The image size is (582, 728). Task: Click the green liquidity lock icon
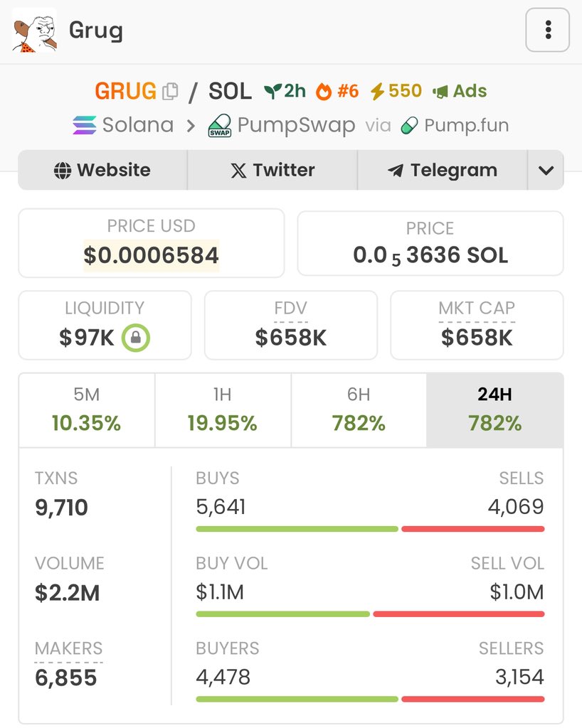[136, 338]
